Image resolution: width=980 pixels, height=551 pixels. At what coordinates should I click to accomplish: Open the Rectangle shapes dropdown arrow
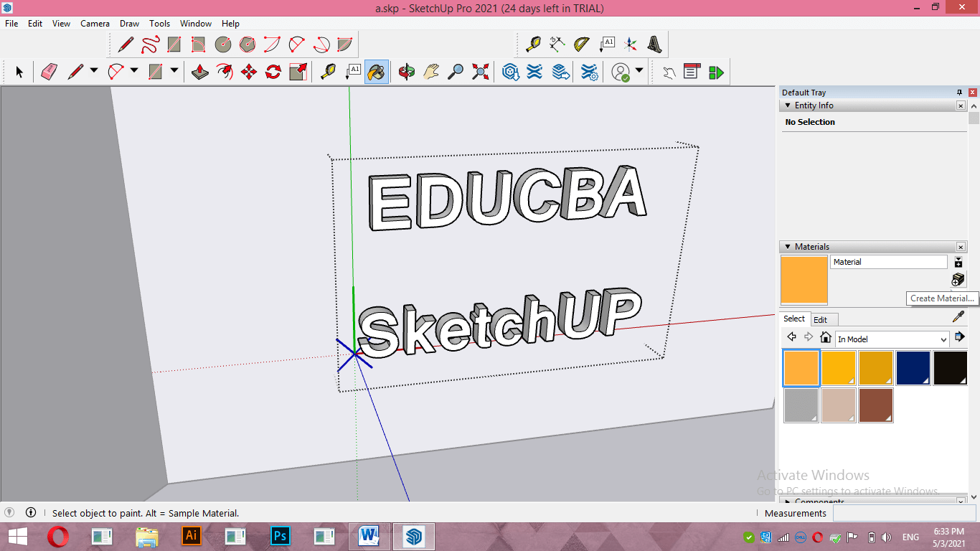coord(174,71)
